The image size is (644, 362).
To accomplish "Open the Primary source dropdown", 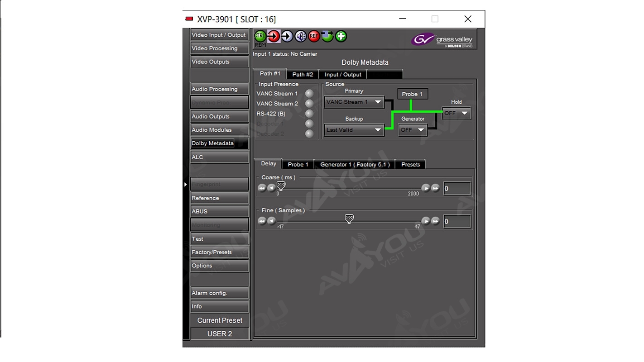I will click(354, 102).
